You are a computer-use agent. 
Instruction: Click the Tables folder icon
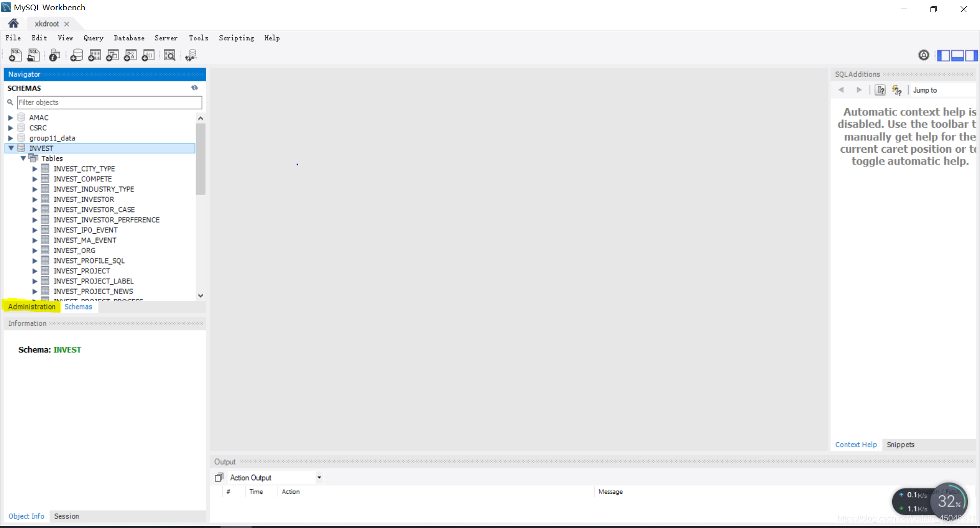tap(34, 158)
